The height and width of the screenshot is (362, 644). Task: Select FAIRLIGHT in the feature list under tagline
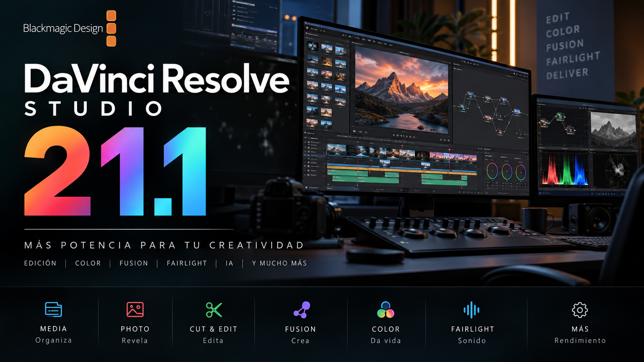point(187,263)
